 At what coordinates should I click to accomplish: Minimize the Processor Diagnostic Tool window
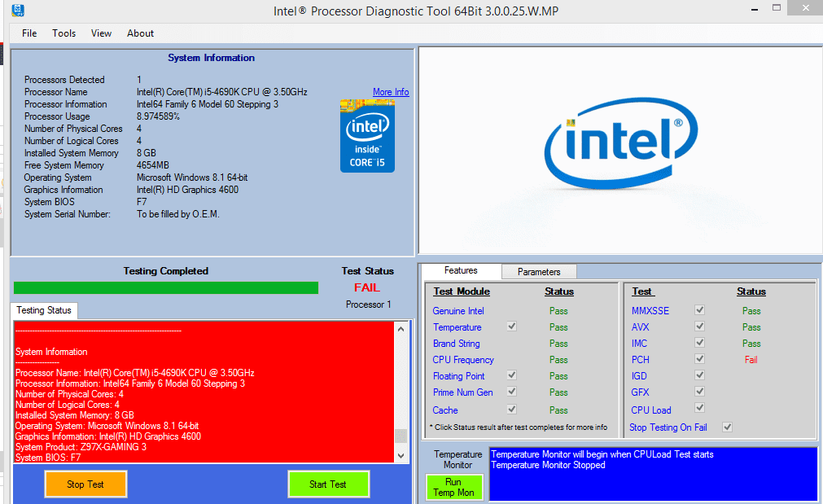click(755, 8)
